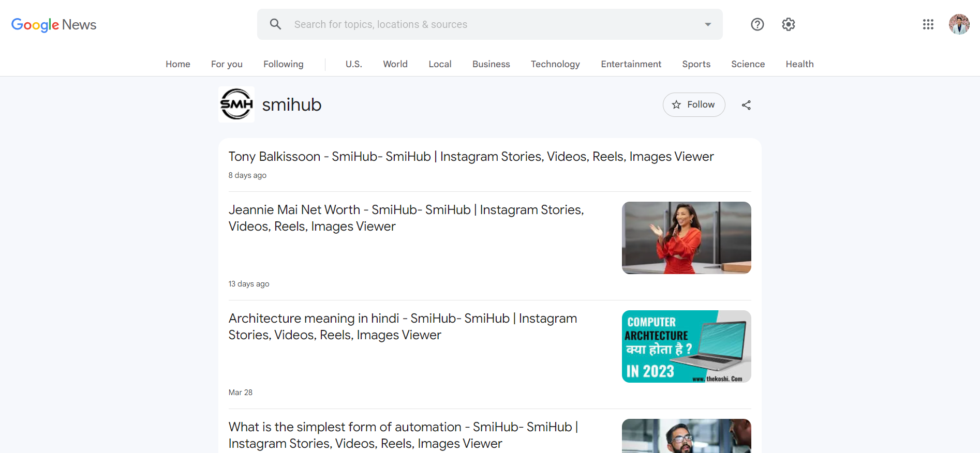Open the Help icon
The image size is (980, 453).
758,24
